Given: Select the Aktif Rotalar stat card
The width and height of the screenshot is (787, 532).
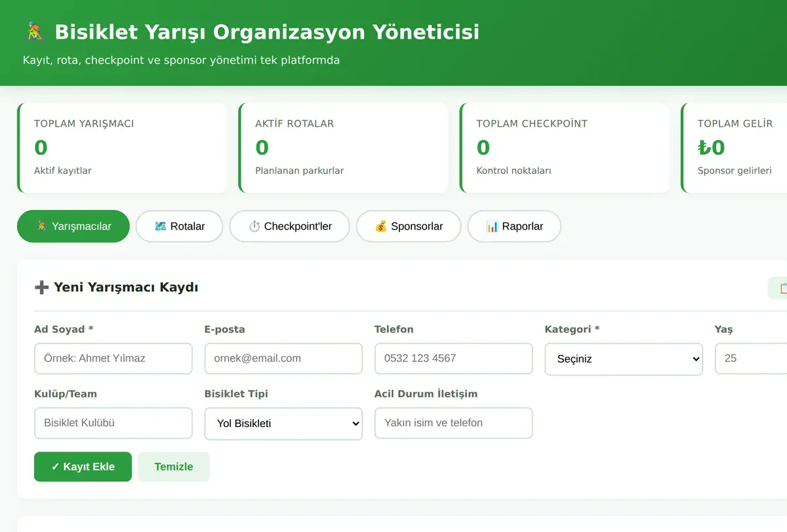Looking at the screenshot, I should [x=343, y=148].
